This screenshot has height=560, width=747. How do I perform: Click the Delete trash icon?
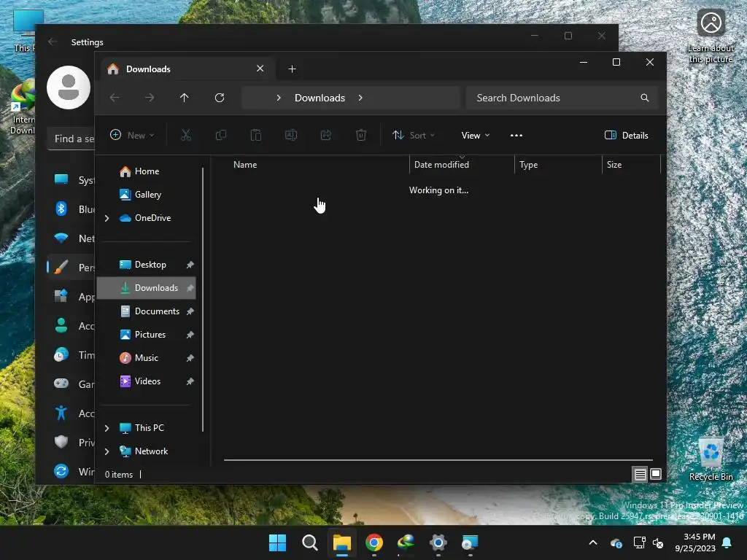(361, 135)
